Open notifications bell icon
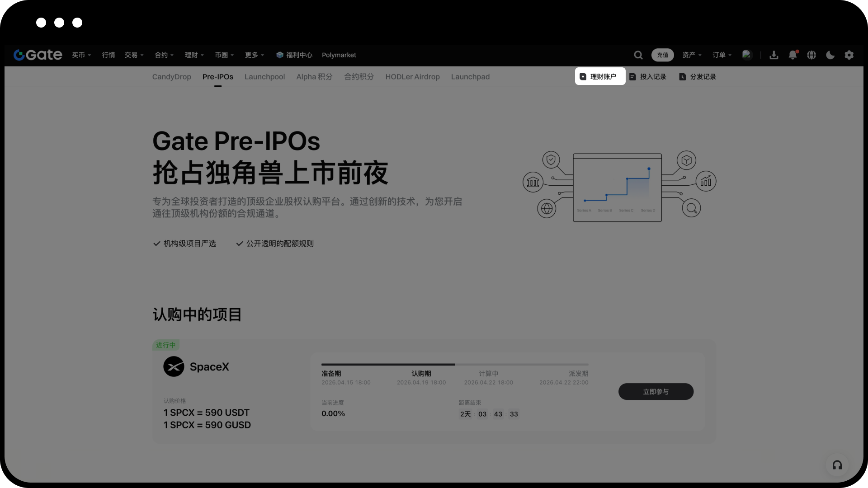 tap(793, 55)
